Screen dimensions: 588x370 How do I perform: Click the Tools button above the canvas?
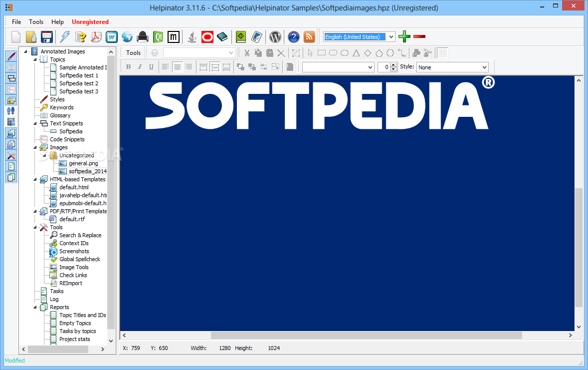(134, 53)
